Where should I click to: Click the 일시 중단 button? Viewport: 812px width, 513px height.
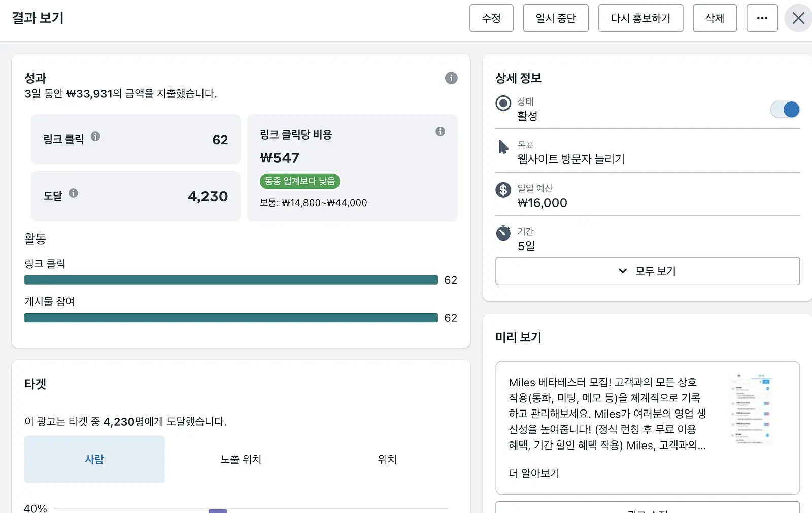pyautogui.click(x=556, y=18)
